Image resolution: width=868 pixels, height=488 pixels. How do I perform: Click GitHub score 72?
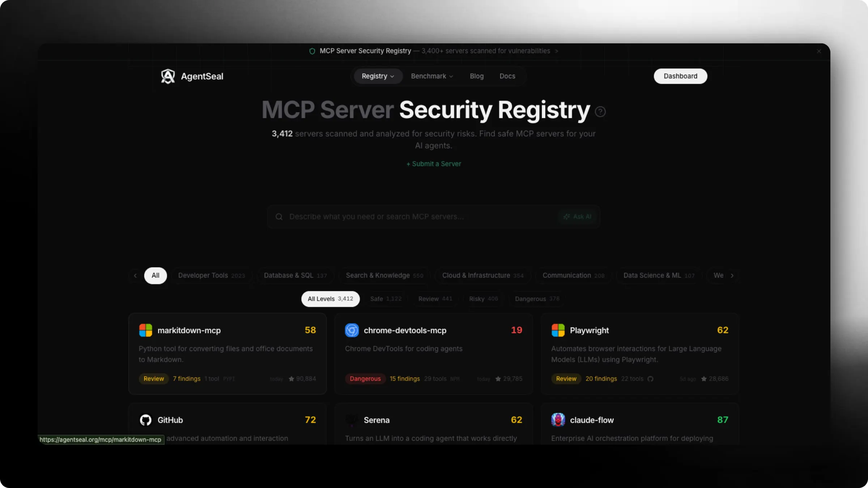pos(310,420)
